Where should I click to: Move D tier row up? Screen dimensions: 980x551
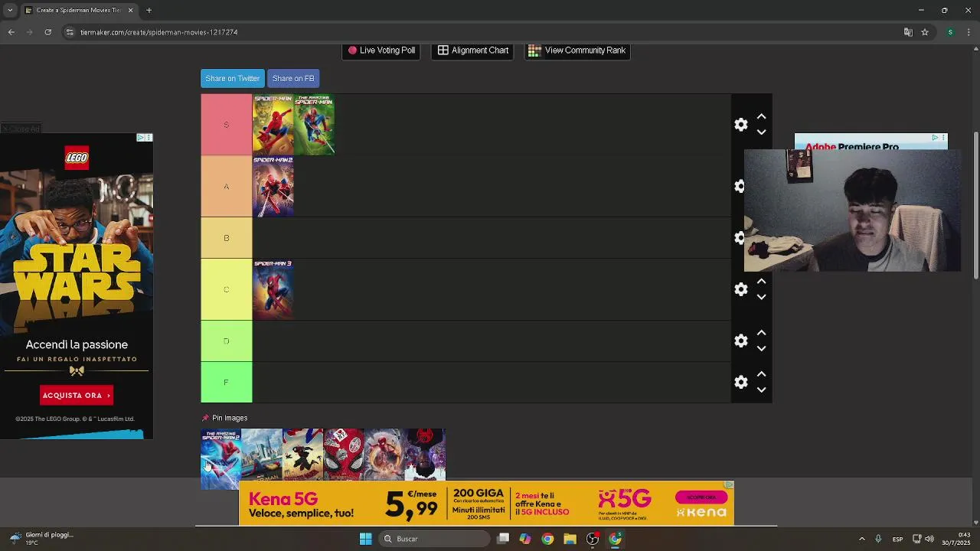(x=761, y=333)
